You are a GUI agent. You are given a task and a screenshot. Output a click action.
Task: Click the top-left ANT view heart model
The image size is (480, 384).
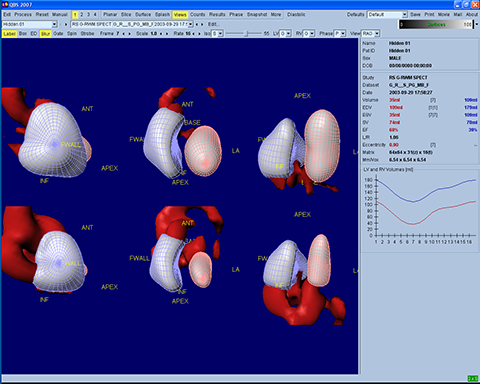(53, 140)
